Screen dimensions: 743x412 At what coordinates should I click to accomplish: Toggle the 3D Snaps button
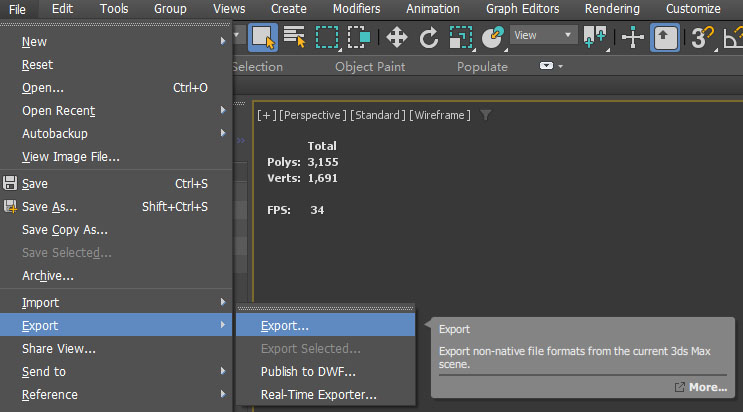pyautogui.click(x=702, y=37)
